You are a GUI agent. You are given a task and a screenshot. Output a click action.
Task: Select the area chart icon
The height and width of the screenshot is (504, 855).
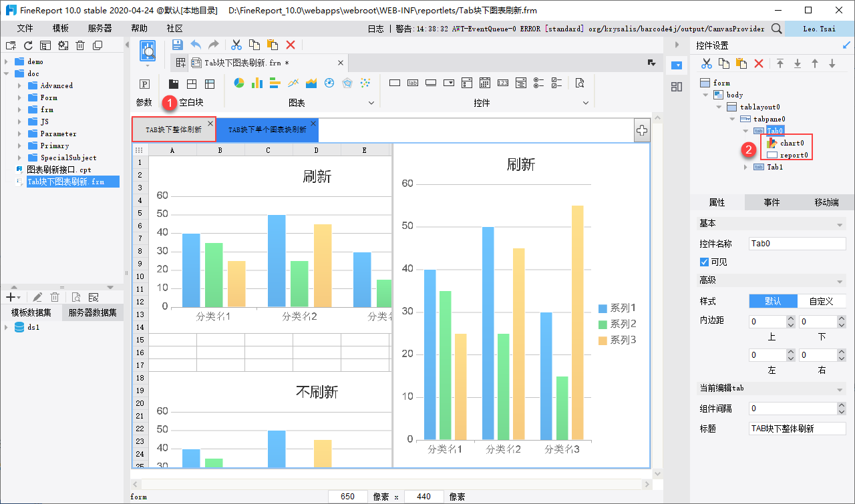pos(311,83)
